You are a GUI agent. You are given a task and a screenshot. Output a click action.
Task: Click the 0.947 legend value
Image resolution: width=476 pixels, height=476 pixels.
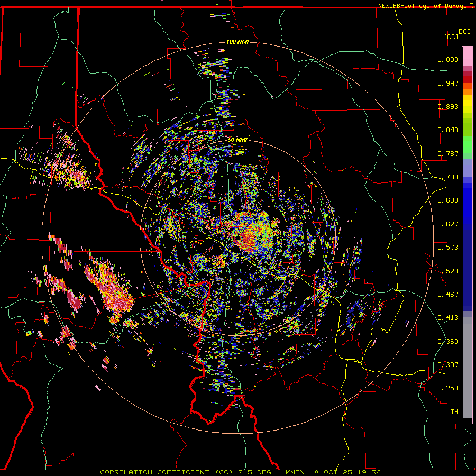click(448, 83)
